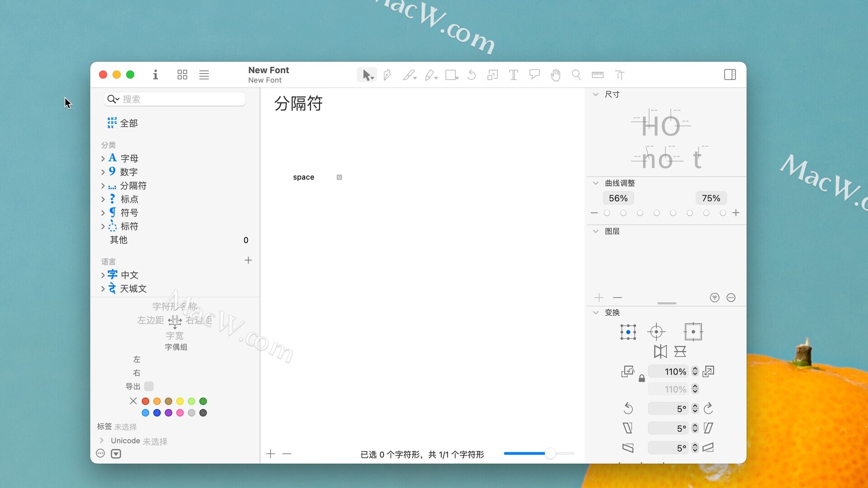This screenshot has height=488, width=868.
Task: Remove glyph with bottom minus button
Action: coord(287,454)
